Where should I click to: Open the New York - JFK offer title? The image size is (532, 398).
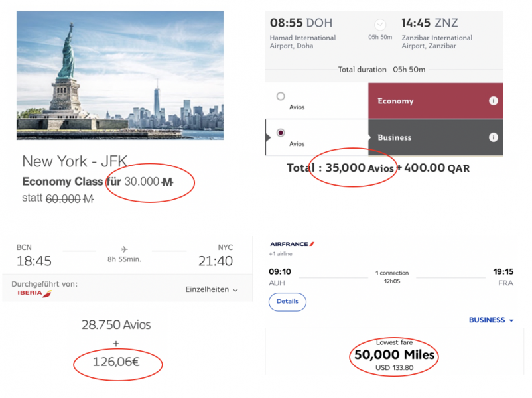tap(74, 161)
